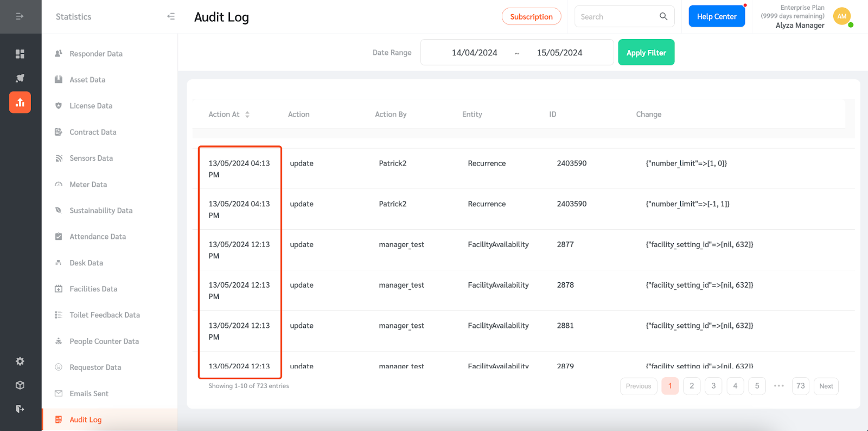Viewport: 868px width, 431px height.
Task: Jump to page 3
Action: [713, 386]
